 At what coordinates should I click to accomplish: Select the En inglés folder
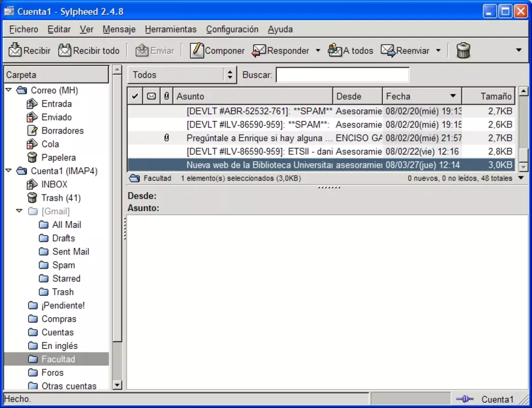(53, 346)
